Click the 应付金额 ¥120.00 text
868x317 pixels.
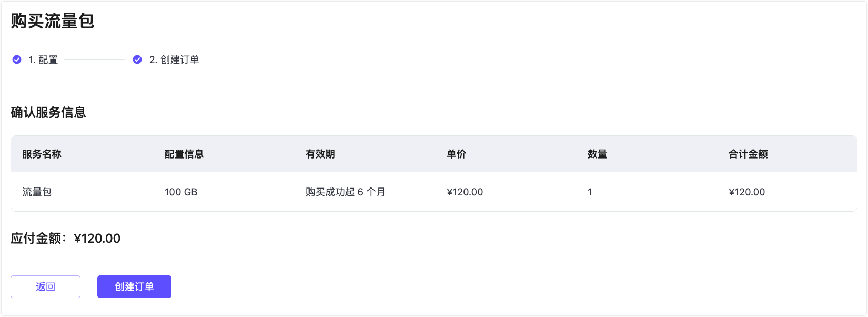pos(66,239)
